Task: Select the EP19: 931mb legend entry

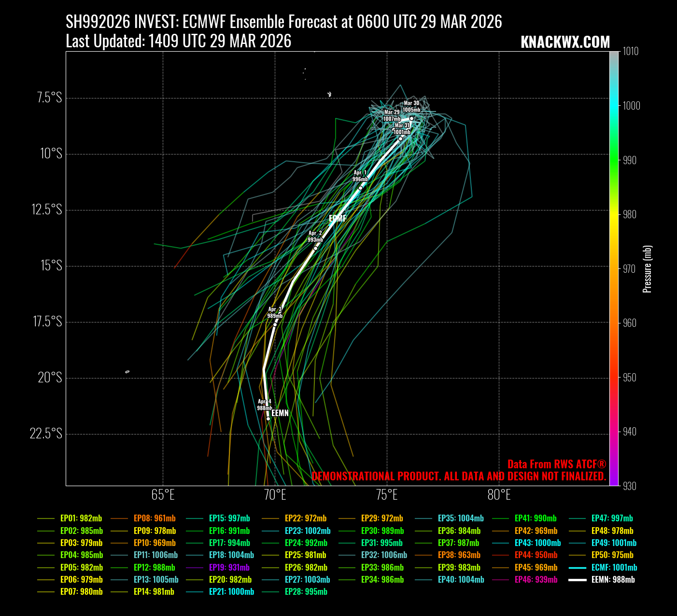Action: (229, 567)
